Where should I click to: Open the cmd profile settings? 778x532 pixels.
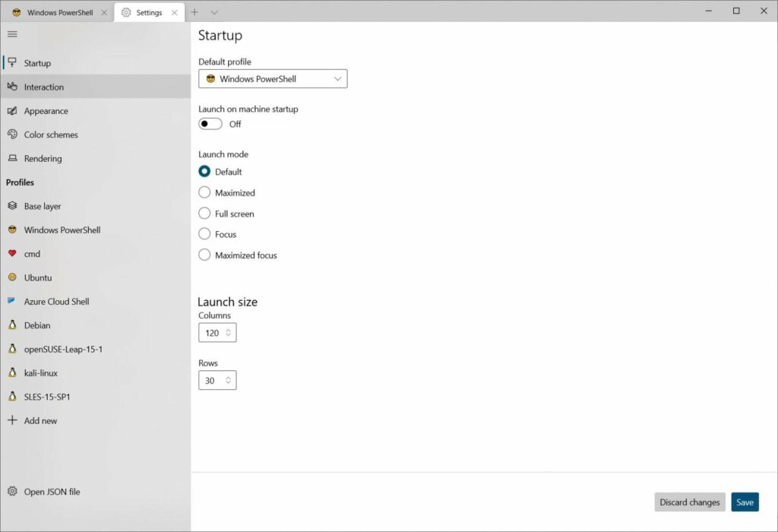pos(96,253)
